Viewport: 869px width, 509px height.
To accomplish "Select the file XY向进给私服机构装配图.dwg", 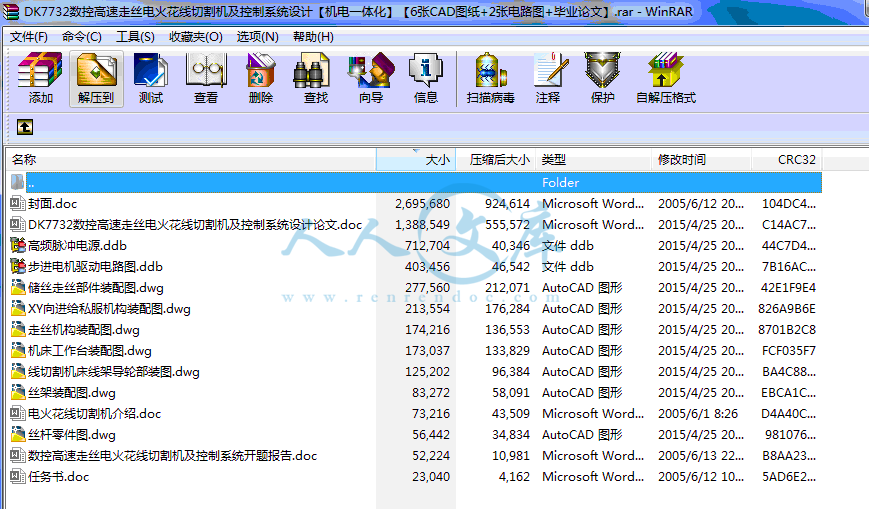I will (109, 308).
